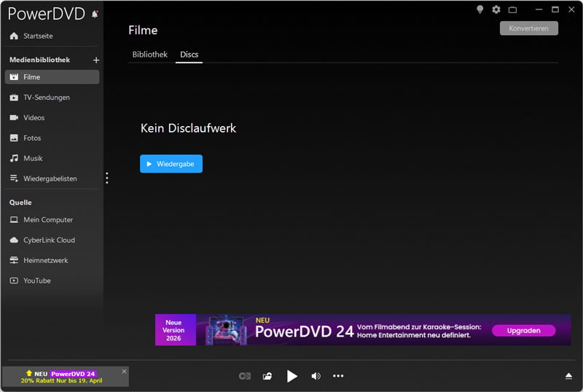This screenshot has width=583, height=392.
Task: Open more options three-dot menu
Action: click(338, 376)
